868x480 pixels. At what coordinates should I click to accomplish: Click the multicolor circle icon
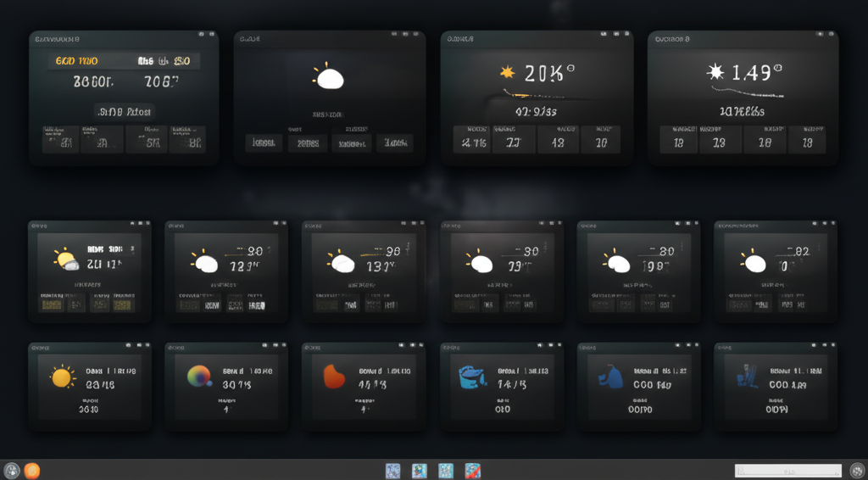point(199,376)
